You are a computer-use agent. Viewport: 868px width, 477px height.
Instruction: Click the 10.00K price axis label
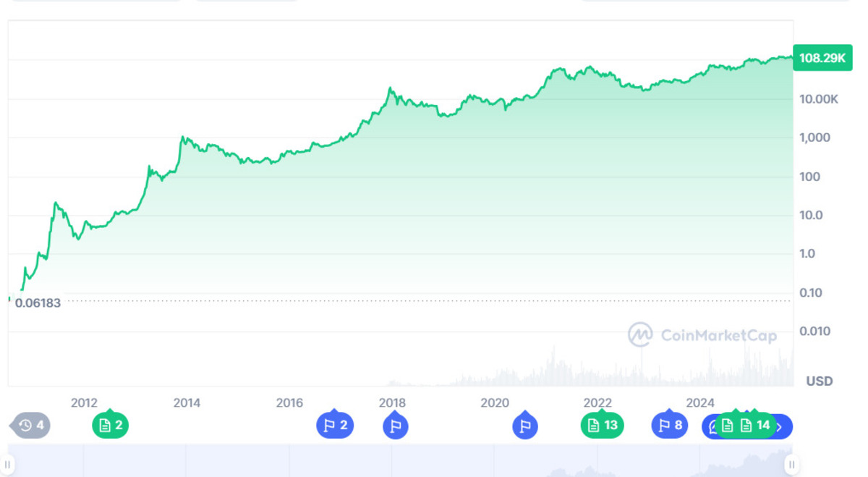point(819,99)
